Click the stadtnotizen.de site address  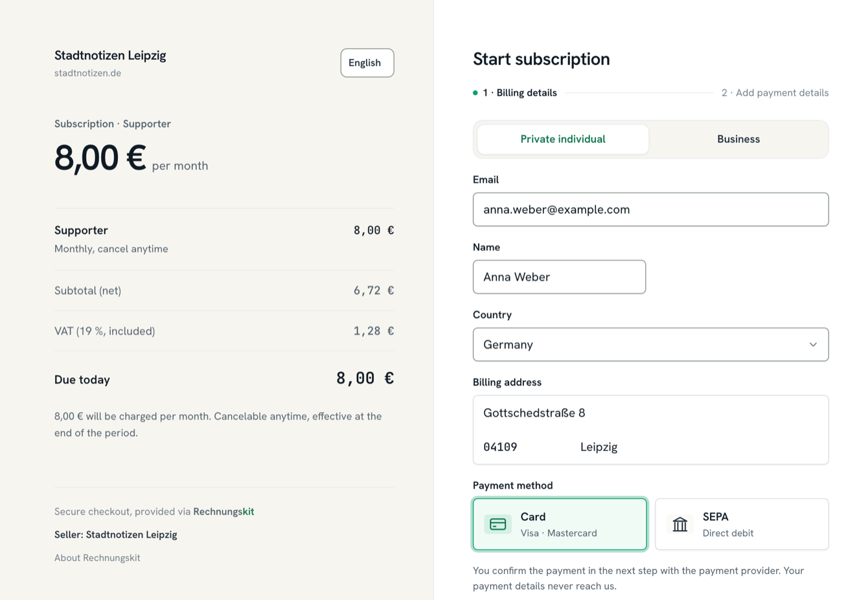(87, 73)
